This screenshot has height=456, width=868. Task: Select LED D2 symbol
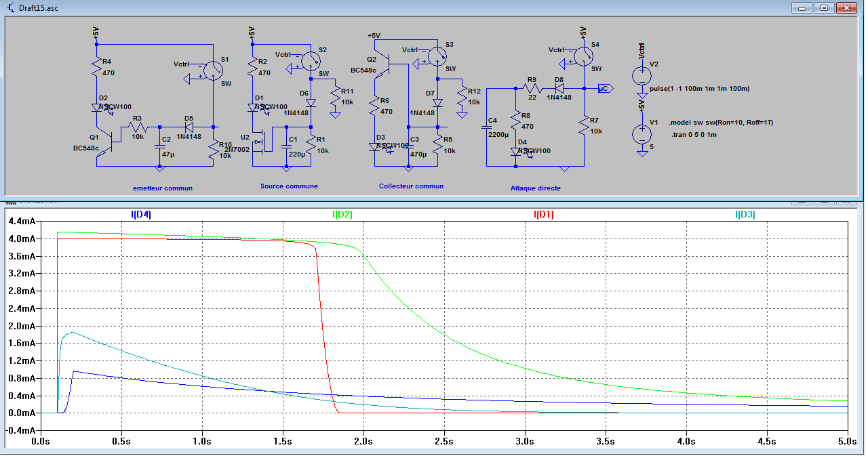97,108
